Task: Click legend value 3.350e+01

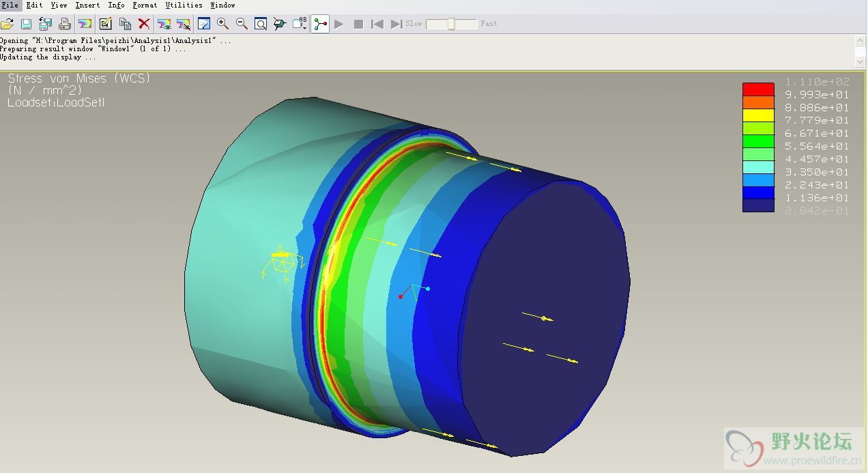Action: pyautogui.click(x=818, y=173)
